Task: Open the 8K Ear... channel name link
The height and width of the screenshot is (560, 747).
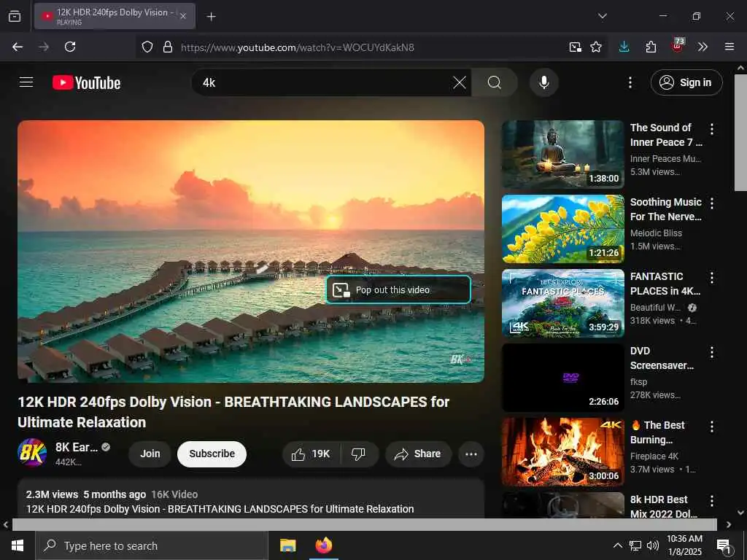Action: point(76,447)
